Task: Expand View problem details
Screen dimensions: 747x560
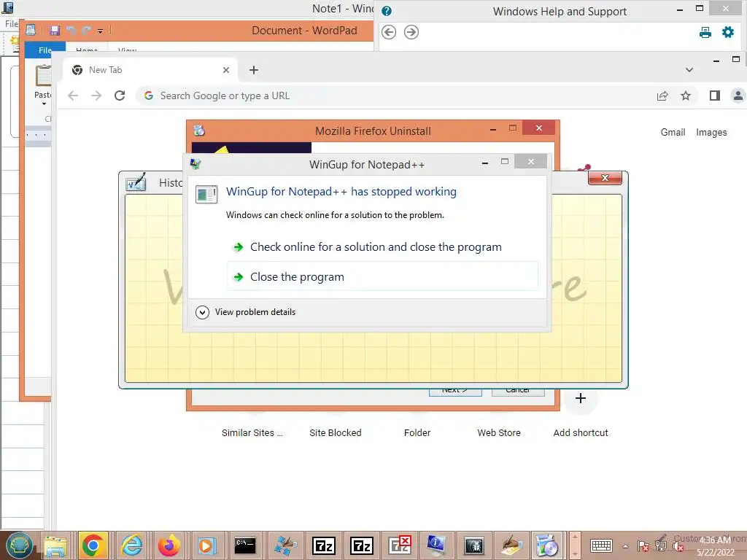Action: (x=246, y=312)
